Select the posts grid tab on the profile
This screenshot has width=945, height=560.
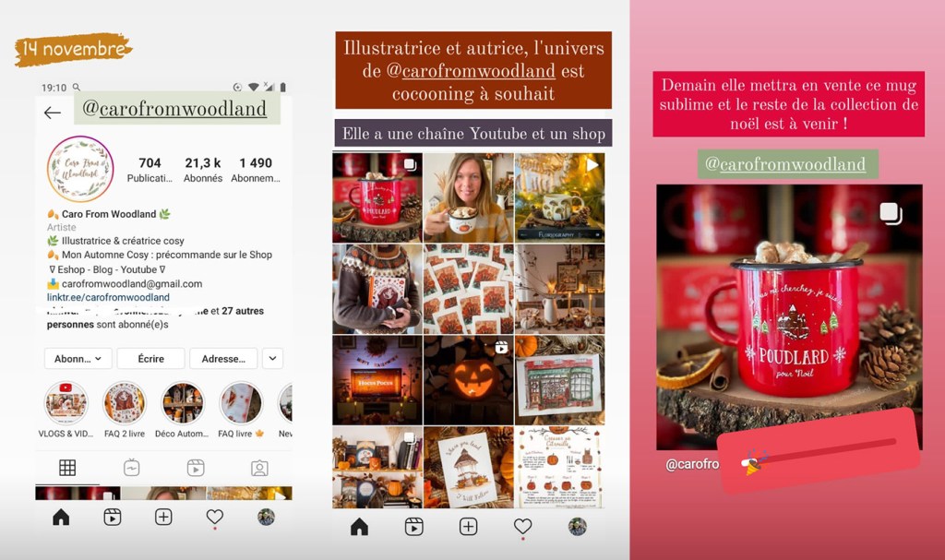click(67, 468)
